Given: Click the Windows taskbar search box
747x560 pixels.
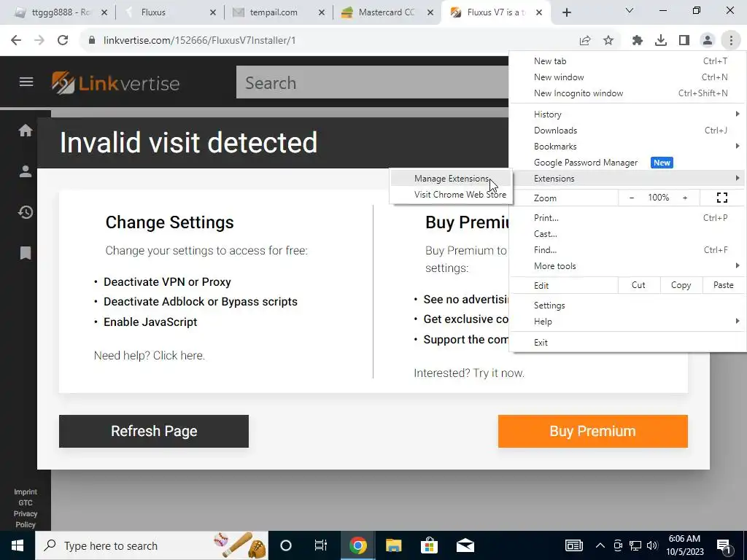Looking at the screenshot, I should tap(152, 545).
